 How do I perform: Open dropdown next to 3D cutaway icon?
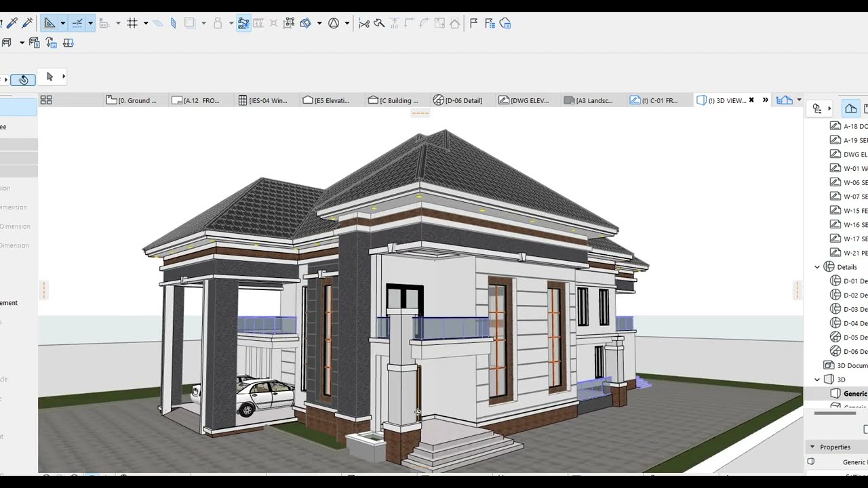(319, 23)
